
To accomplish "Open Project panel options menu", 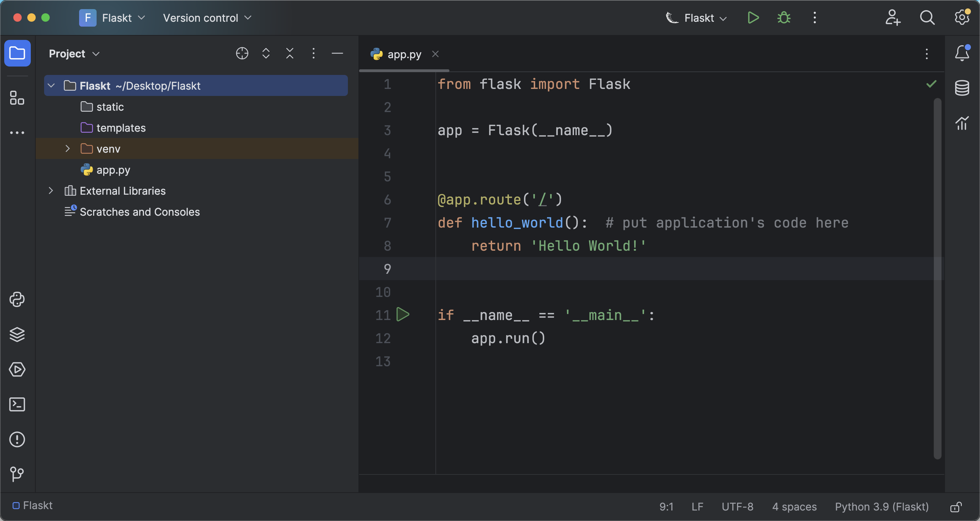I will [x=314, y=53].
